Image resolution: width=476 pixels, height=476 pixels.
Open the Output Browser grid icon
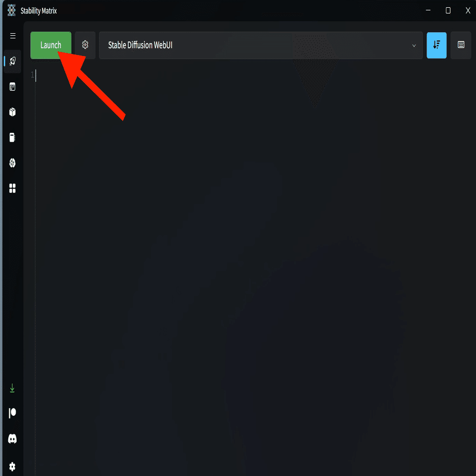coord(12,188)
